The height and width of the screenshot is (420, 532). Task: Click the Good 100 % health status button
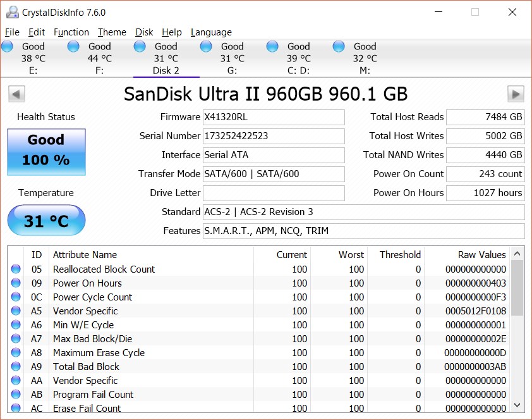47,152
